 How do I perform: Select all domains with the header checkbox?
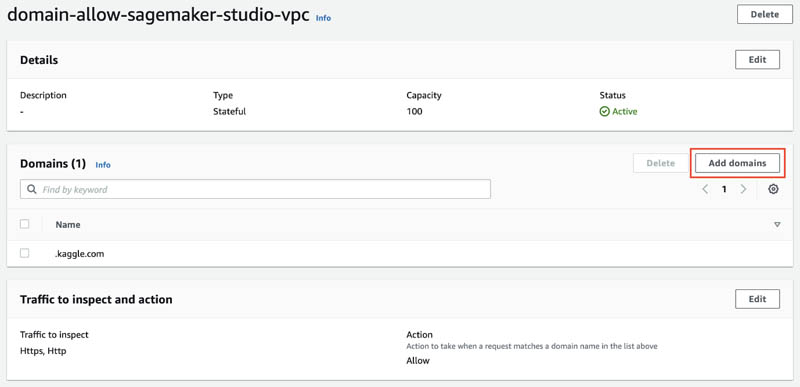coord(24,224)
